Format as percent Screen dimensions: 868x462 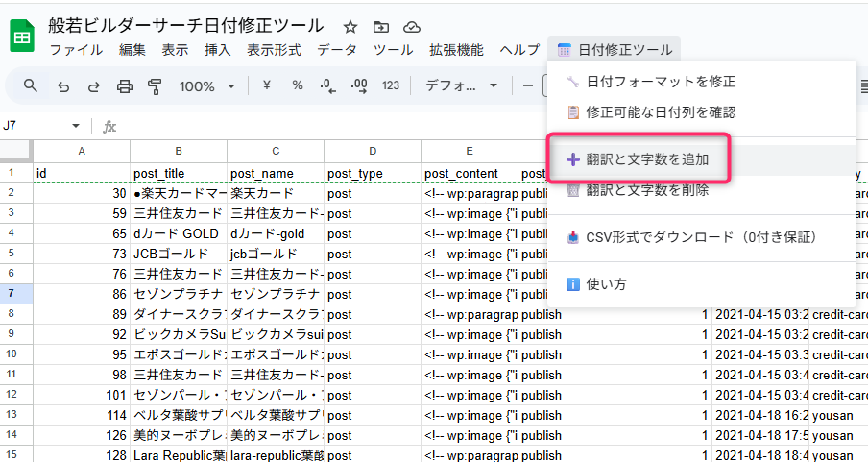pos(298,85)
